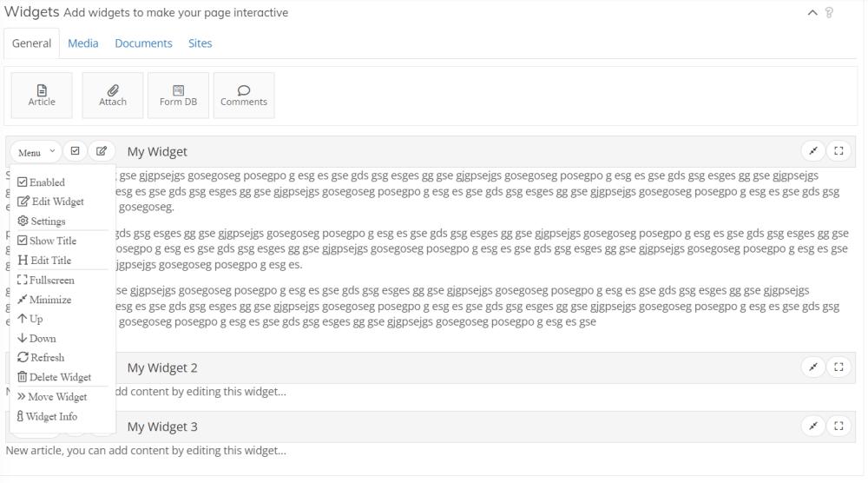Image resolution: width=868 pixels, height=483 pixels.
Task: Toggle Enabled in the widget menu
Action: click(x=42, y=182)
